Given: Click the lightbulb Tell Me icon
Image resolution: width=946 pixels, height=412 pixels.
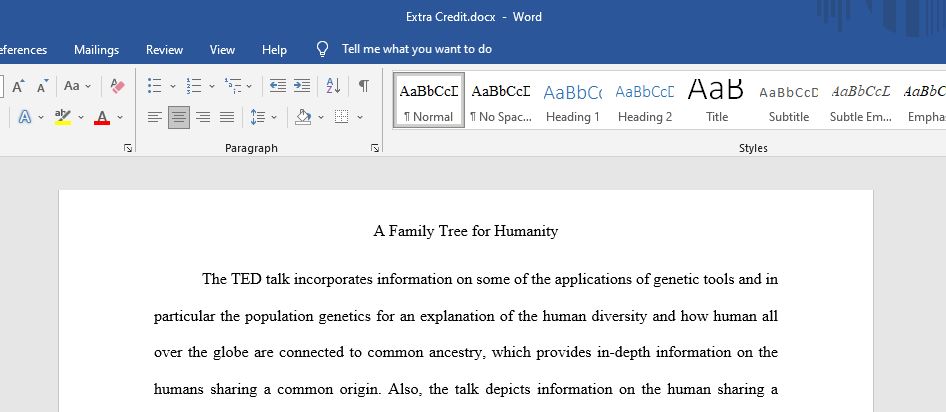Looking at the screenshot, I should point(323,49).
